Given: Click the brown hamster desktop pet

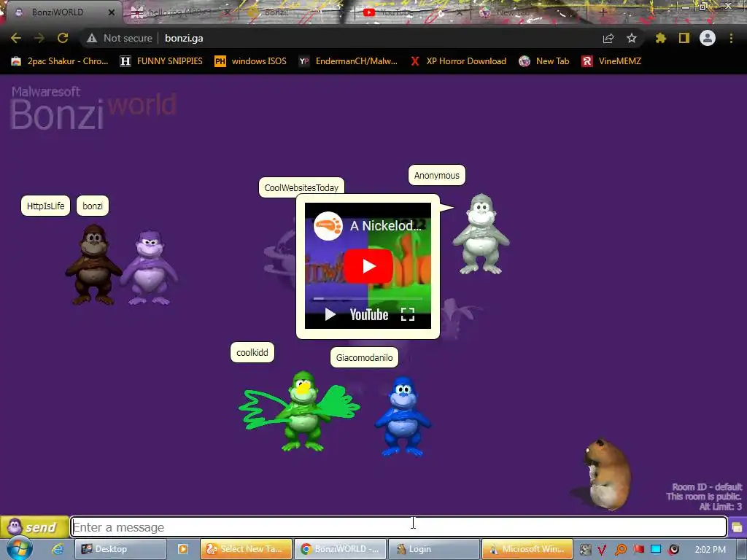Looking at the screenshot, I should pyautogui.click(x=607, y=474).
